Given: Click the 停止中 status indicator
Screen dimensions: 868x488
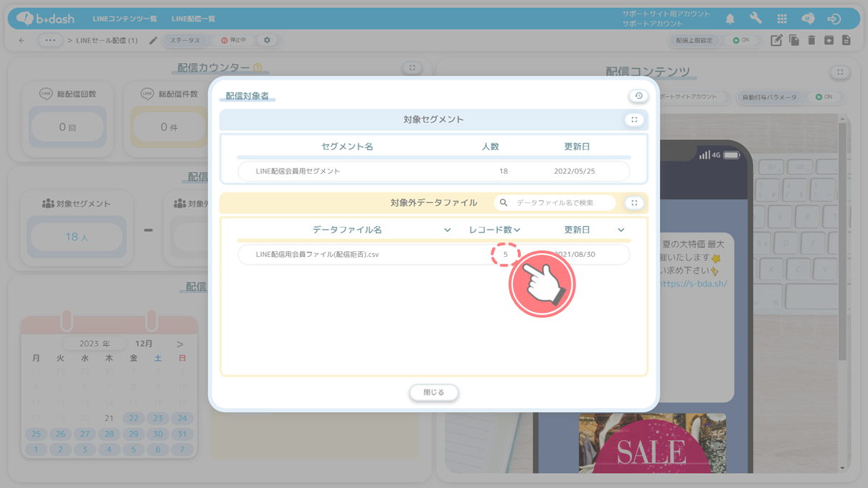Looking at the screenshot, I should pos(233,40).
